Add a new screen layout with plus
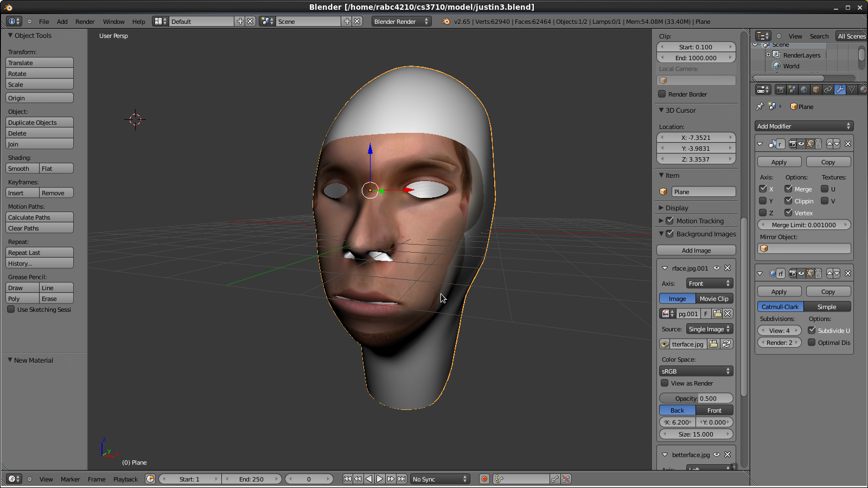This screenshot has height=488, width=868. click(x=240, y=21)
